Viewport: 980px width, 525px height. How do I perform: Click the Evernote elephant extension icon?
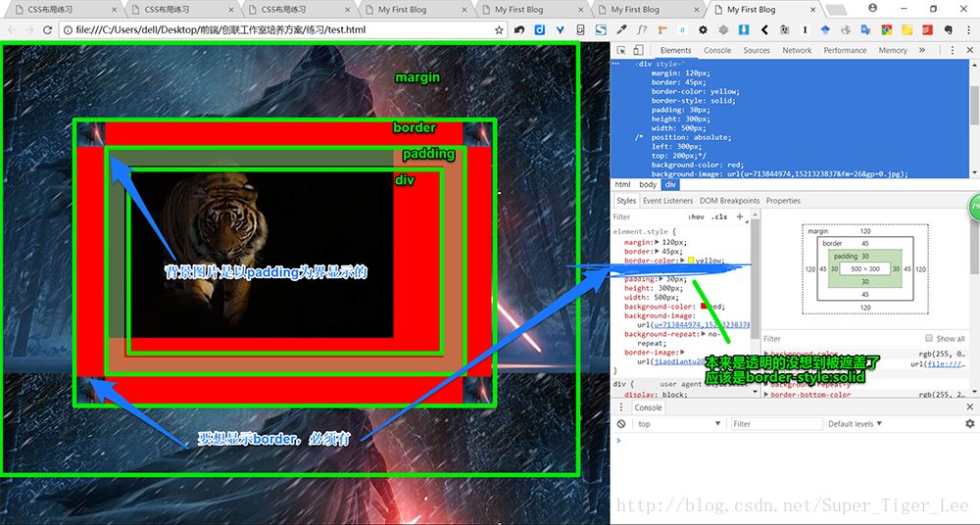click(948, 30)
